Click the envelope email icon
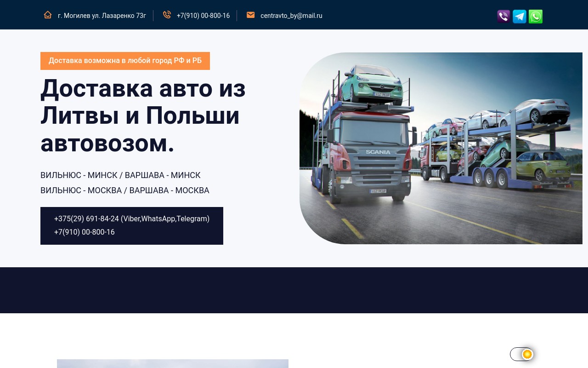 pos(250,15)
